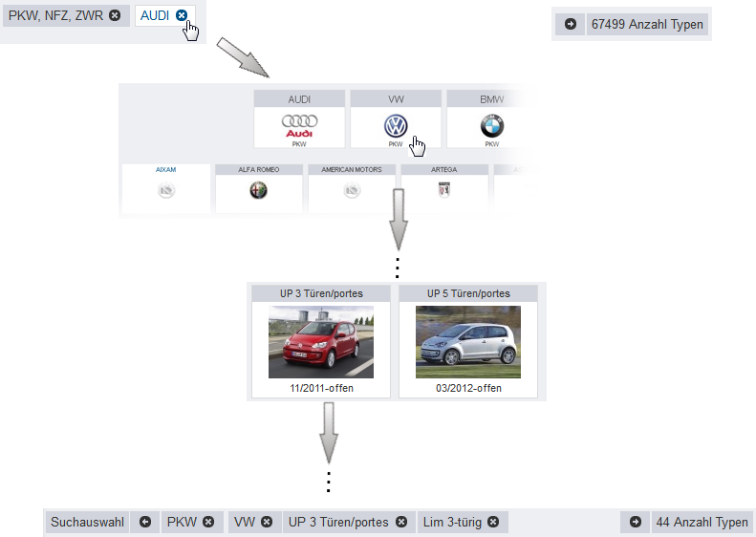
Task: Select the BMW brand logo
Action: (492, 126)
